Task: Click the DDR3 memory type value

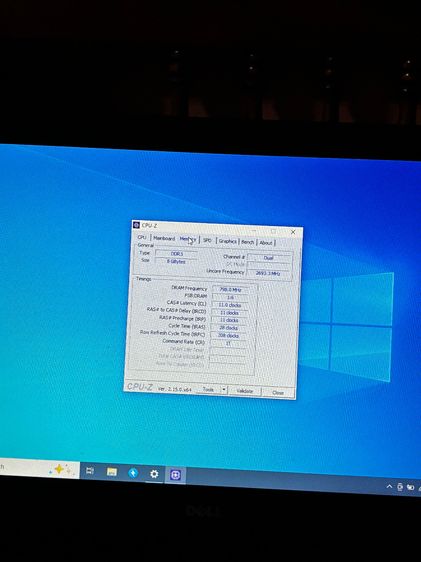Action: (177, 253)
